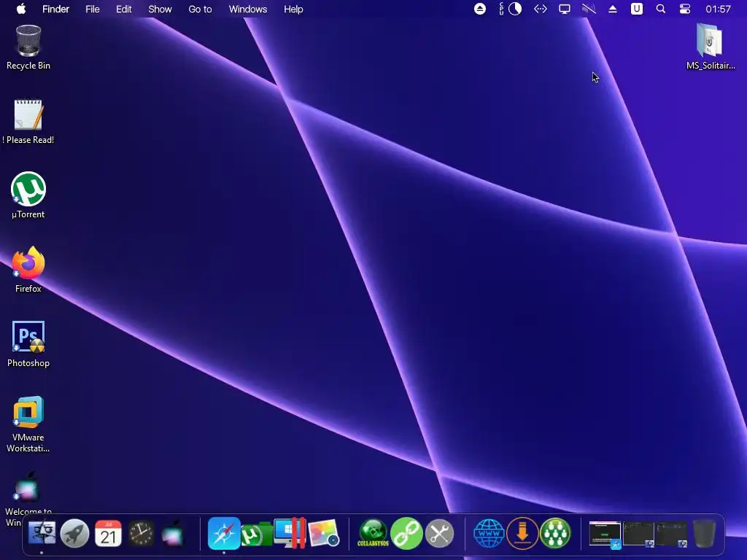The image size is (747, 560).
Task: Open the COLLABSYSOS green globe icon
Action: coord(373,533)
